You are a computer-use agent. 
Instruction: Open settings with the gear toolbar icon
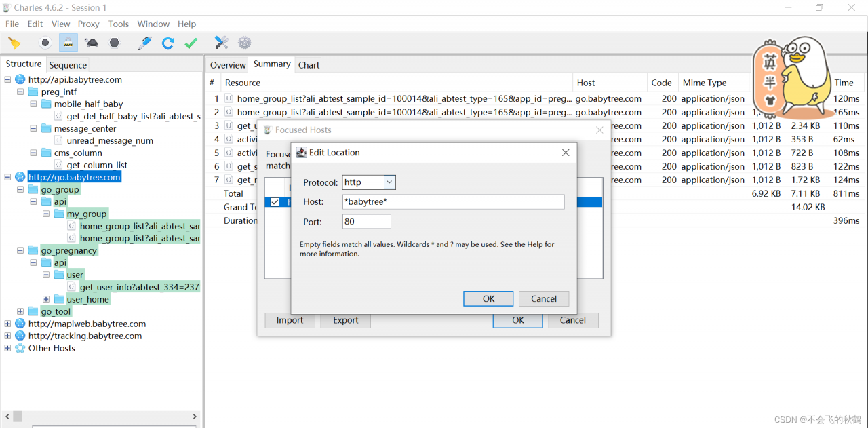coord(245,43)
